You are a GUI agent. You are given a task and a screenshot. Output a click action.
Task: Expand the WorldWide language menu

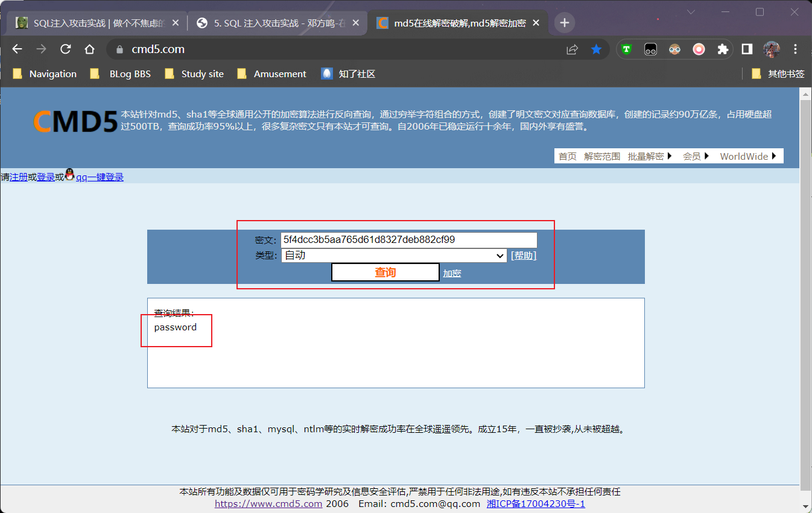(x=747, y=156)
